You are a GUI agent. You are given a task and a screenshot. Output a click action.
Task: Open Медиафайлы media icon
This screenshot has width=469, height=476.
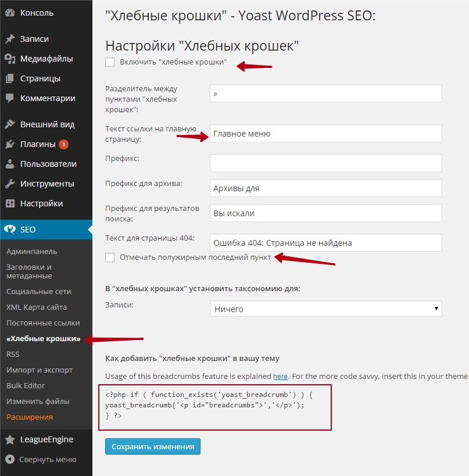(10, 59)
